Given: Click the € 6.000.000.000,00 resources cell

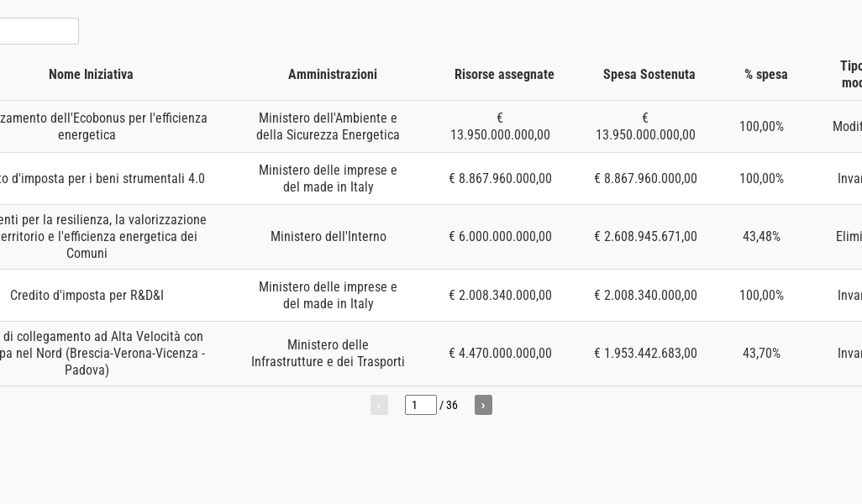Looking at the screenshot, I should coord(500,237).
